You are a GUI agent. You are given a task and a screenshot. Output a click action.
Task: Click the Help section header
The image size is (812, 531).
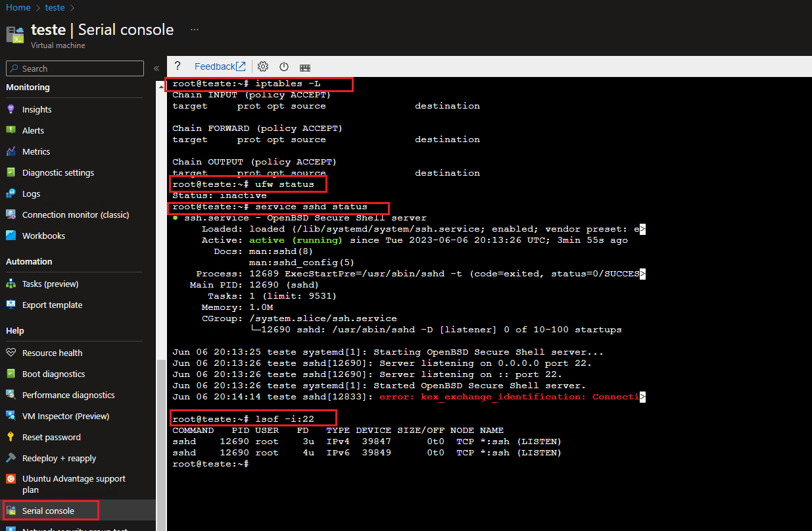[15, 330]
